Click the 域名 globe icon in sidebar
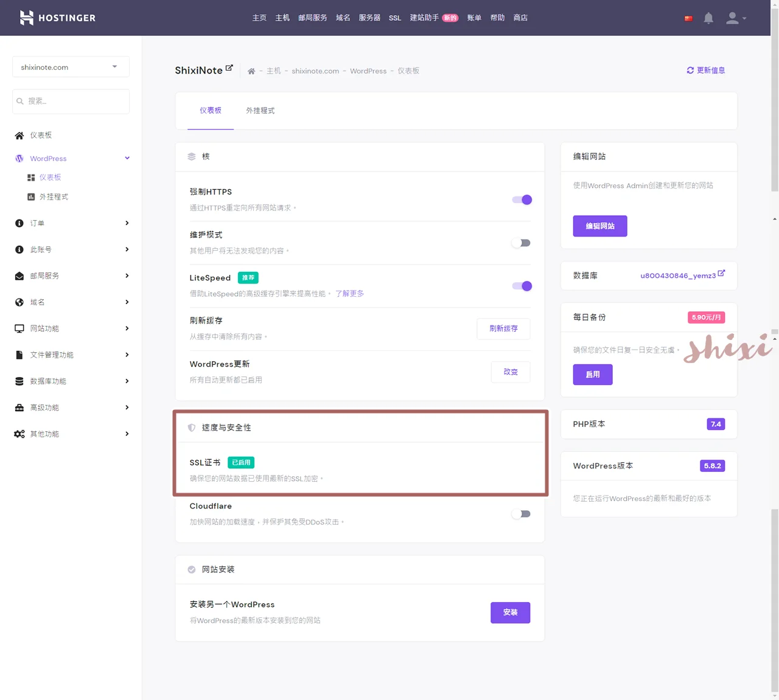Viewport: 779px width, 700px height. (x=19, y=302)
